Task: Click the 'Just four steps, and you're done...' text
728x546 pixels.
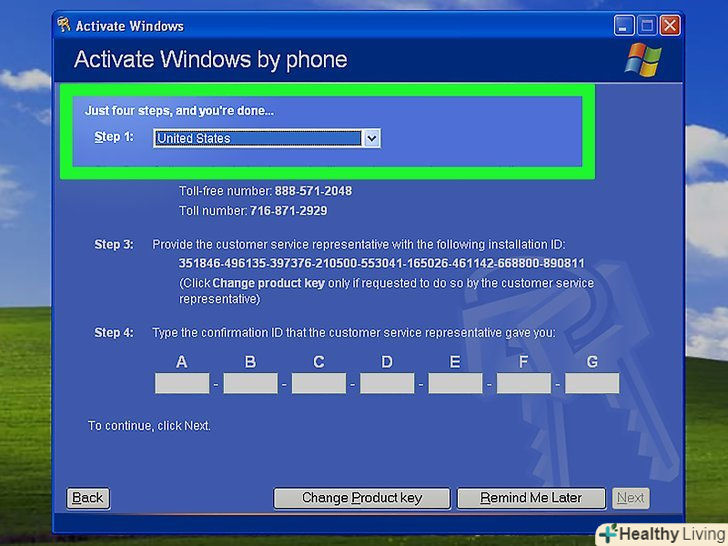Action: pos(179,110)
